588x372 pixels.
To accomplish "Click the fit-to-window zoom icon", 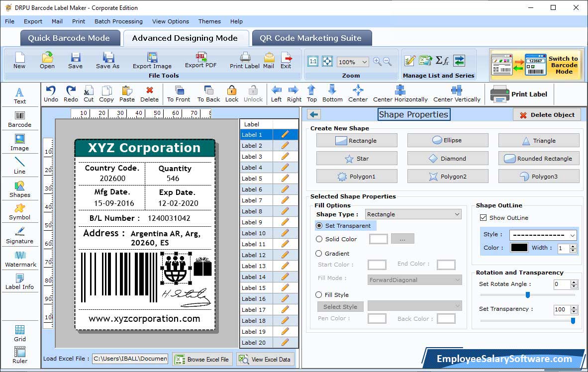I will click(x=327, y=62).
